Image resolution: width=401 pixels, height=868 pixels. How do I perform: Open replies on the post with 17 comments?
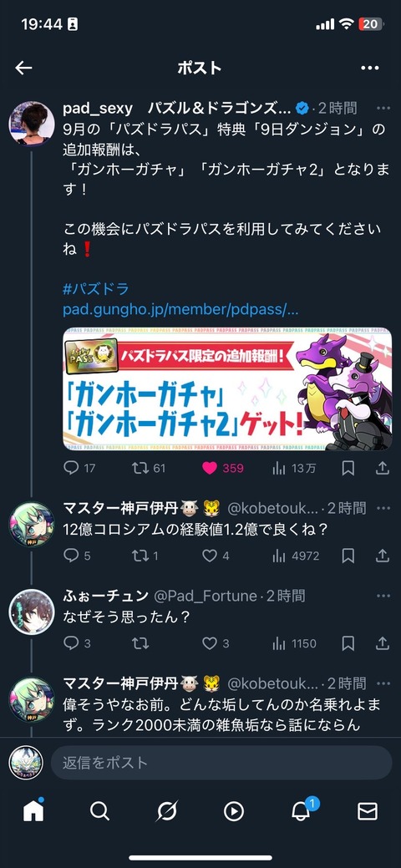(71, 469)
